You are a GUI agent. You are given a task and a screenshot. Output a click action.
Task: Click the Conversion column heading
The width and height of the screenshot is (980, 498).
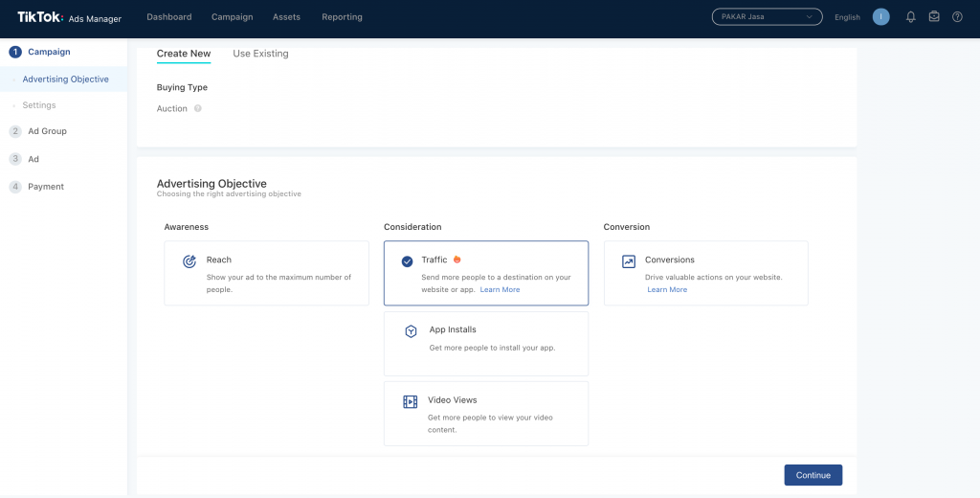pos(627,226)
